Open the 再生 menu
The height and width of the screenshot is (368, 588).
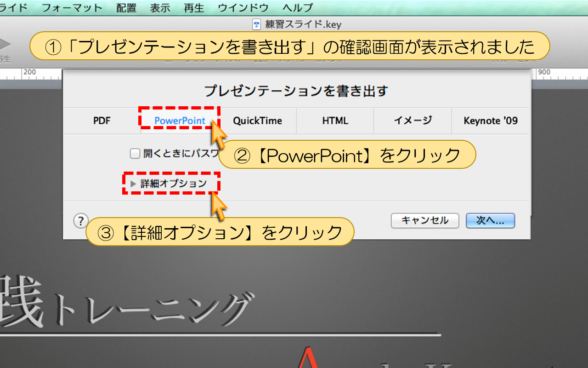click(x=193, y=8)
